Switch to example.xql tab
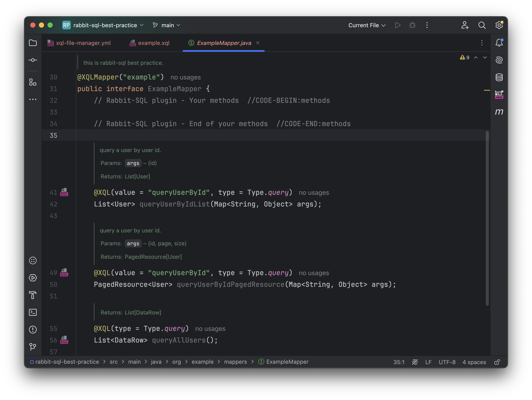This screenshot has height=400, width=532. click(149, 43)
